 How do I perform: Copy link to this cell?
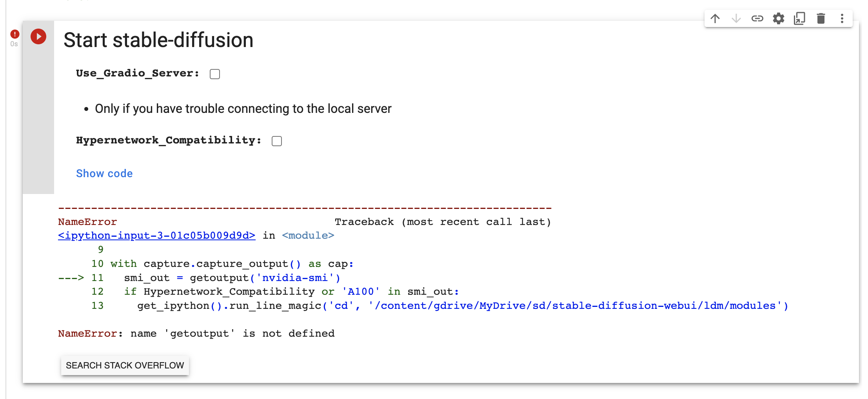[757, 18]
